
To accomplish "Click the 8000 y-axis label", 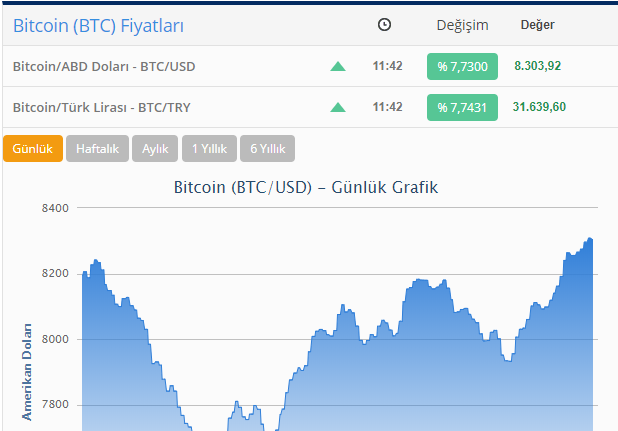I will [55, 339].
